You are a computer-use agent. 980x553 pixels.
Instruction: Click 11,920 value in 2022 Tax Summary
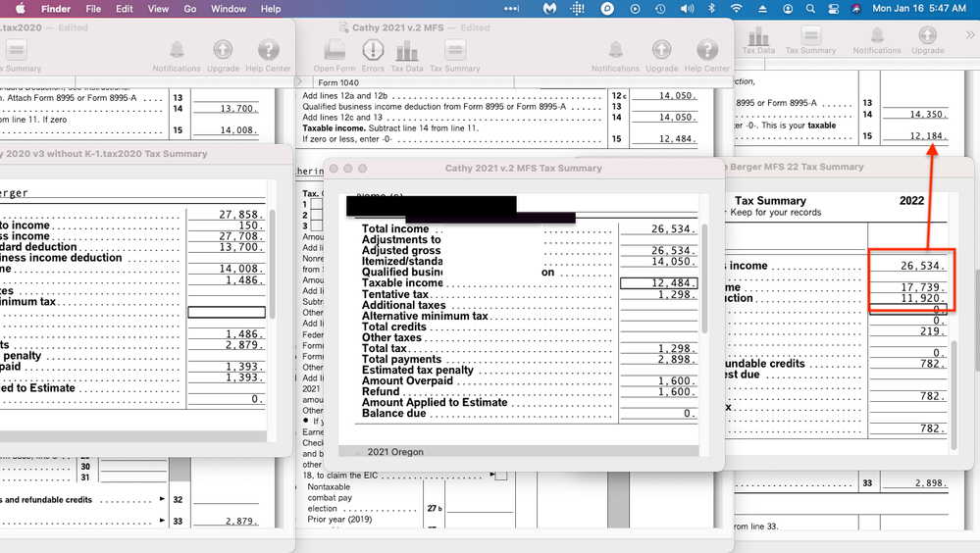[x=922, y=298]
